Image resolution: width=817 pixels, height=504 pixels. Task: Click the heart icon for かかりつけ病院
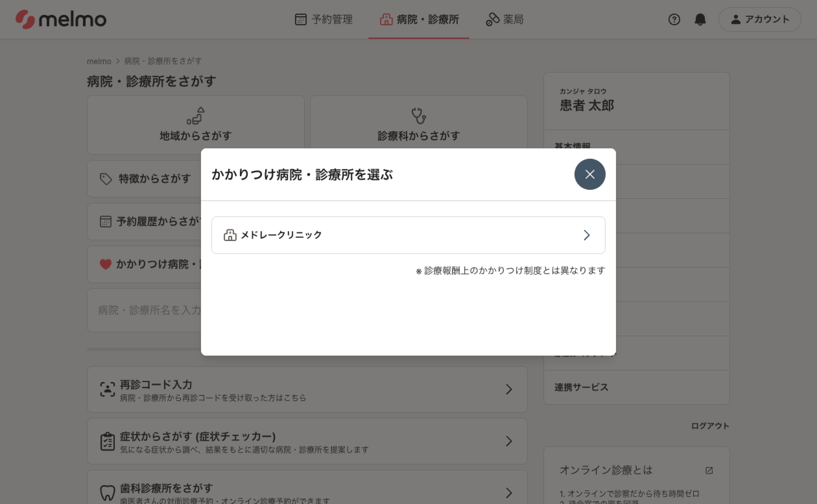point(105,264)
